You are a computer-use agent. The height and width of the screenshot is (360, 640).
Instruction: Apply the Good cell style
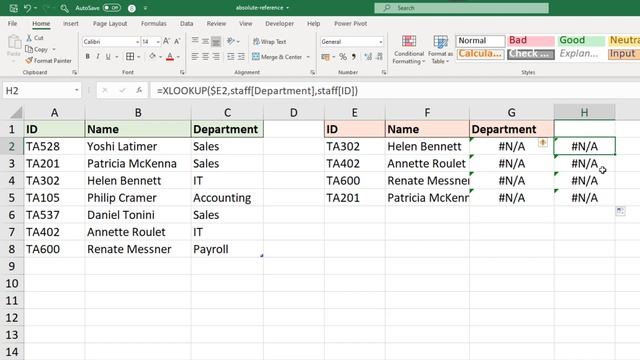[581, 40]
